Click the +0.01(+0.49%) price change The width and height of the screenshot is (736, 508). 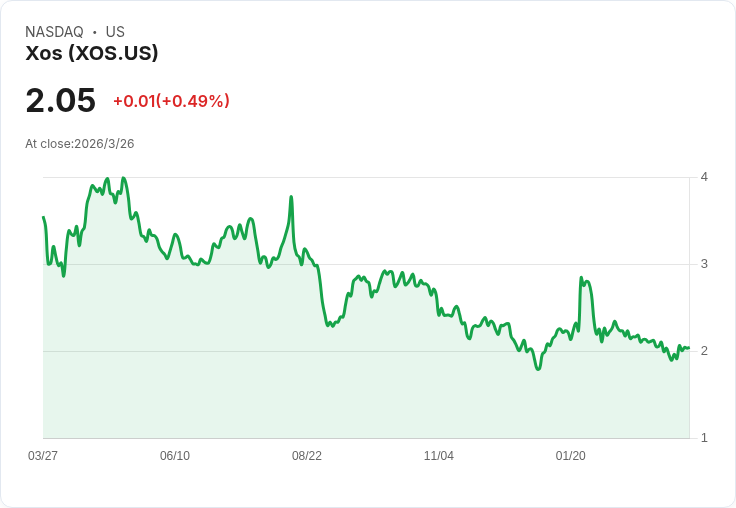point(171,101)
